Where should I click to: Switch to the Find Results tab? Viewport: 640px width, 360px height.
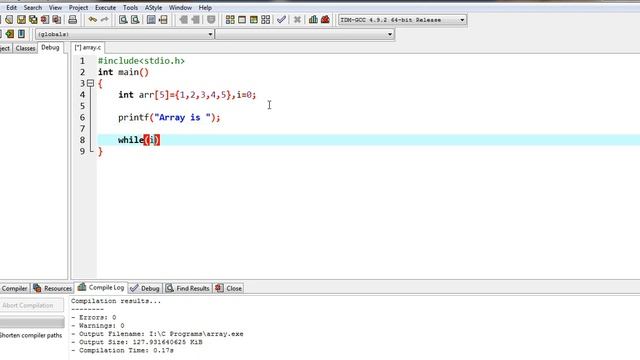[x=188, y=288]
